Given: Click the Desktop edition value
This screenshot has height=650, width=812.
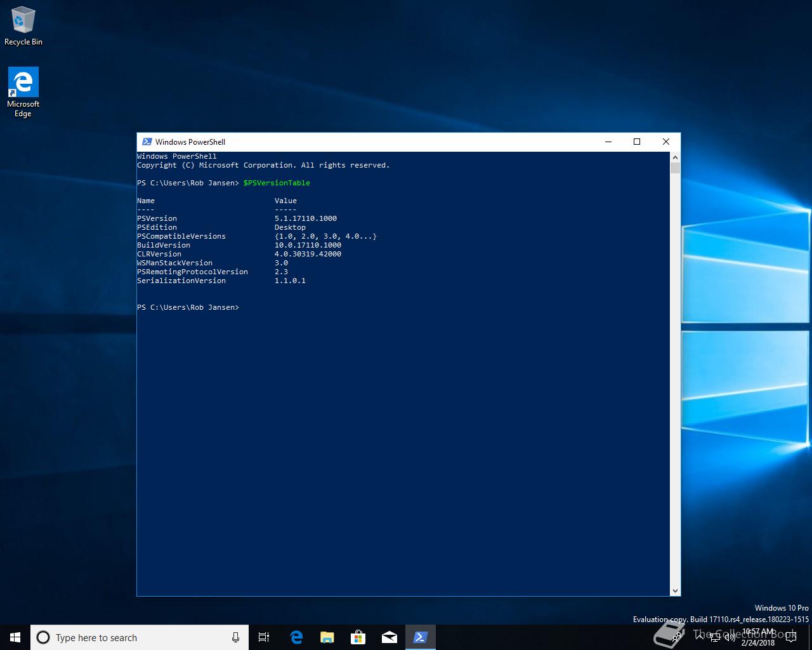Looking at the screenshot, I should click(x=290, y=227).
